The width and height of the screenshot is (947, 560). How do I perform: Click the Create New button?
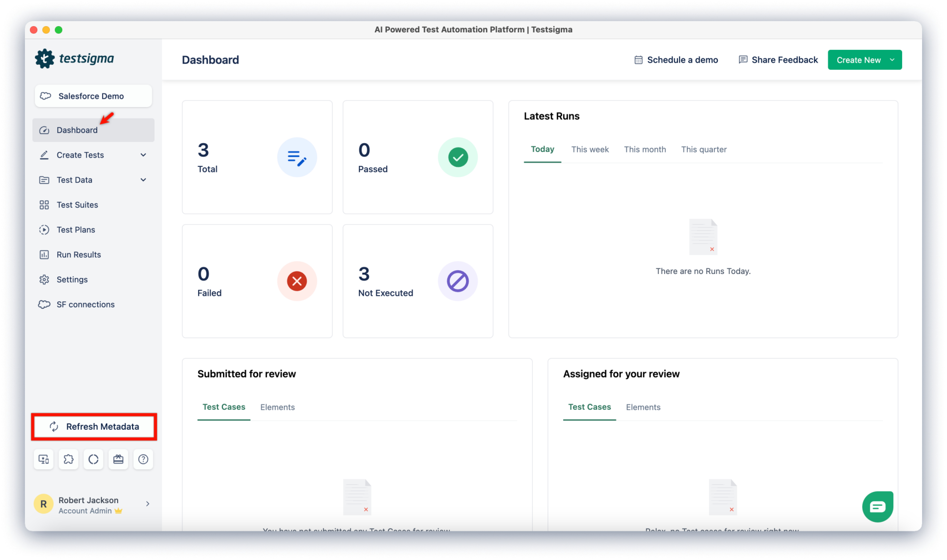pos(865,60)
